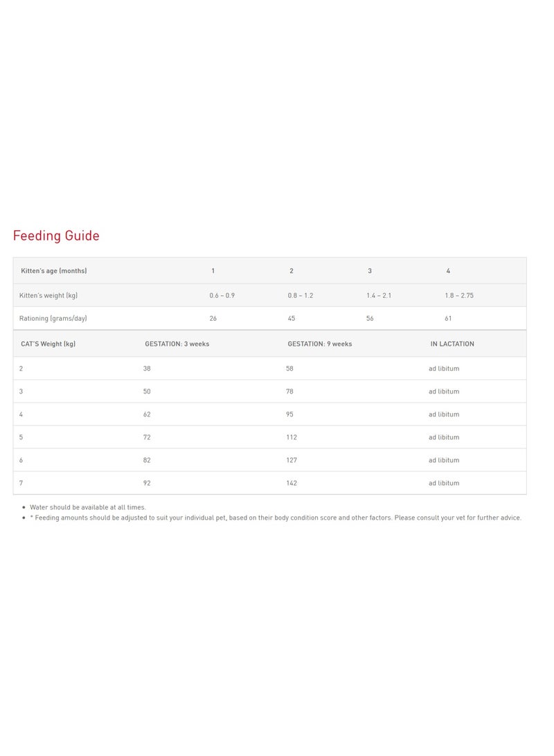Screen dimensions: 554x756
Task: Select the value 142 in the table
Action: pos(292,483)
